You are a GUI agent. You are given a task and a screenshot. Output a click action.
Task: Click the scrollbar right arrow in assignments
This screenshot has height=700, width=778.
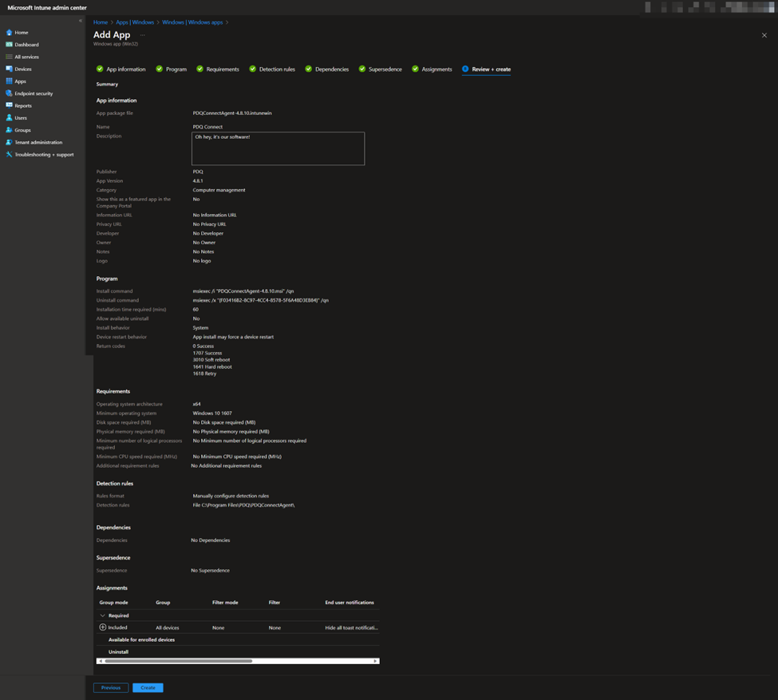pyautogui.click(x=376, y=661)
